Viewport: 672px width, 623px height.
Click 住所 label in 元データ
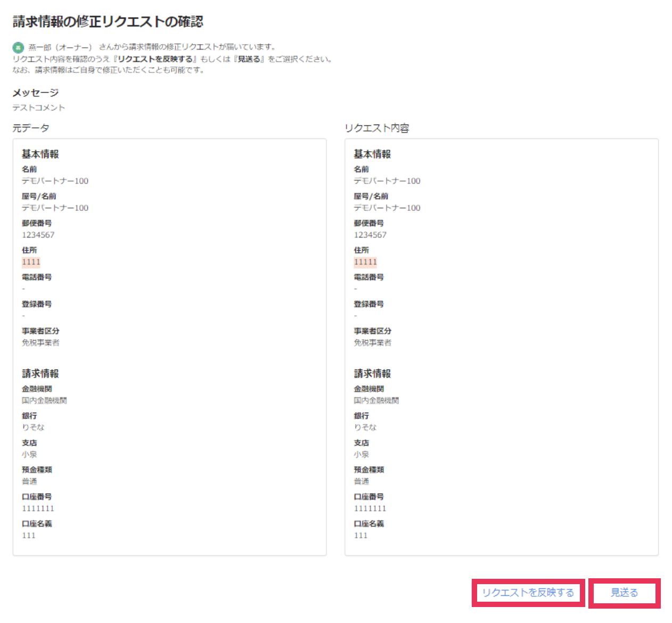(x=29, y=250)
